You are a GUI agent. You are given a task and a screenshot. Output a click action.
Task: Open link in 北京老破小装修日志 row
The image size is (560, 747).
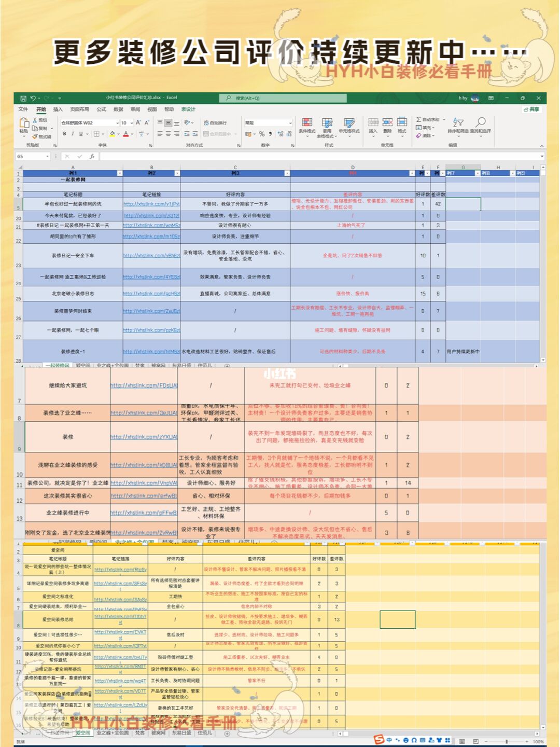pos(152,294)
